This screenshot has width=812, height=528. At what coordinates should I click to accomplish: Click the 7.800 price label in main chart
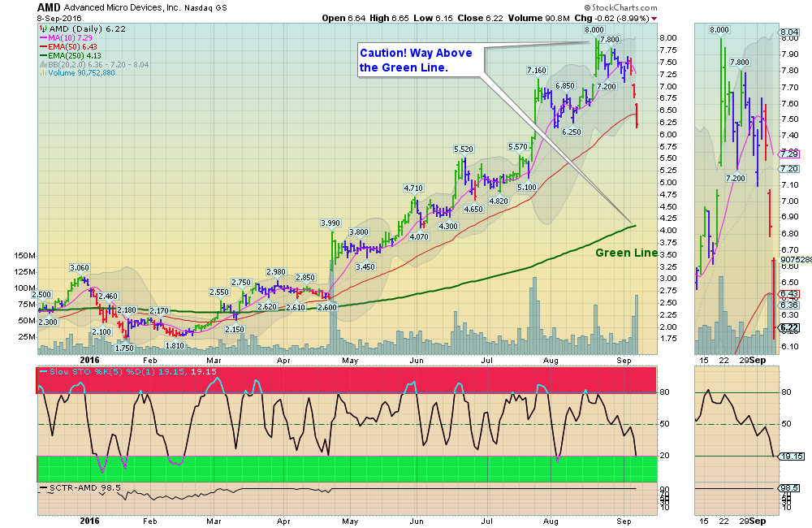coord(610,39)
